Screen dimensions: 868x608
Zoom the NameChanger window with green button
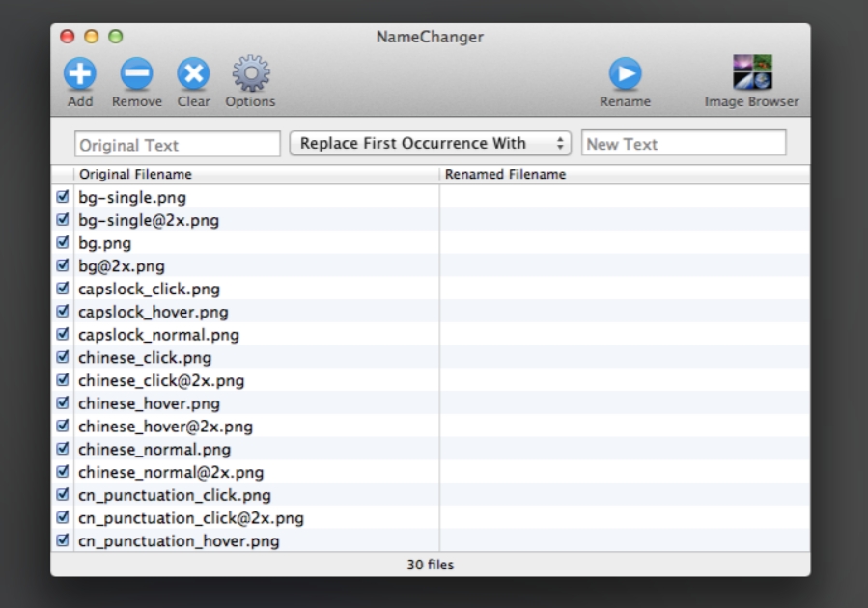pyautogui.click(x=115, y=37)
